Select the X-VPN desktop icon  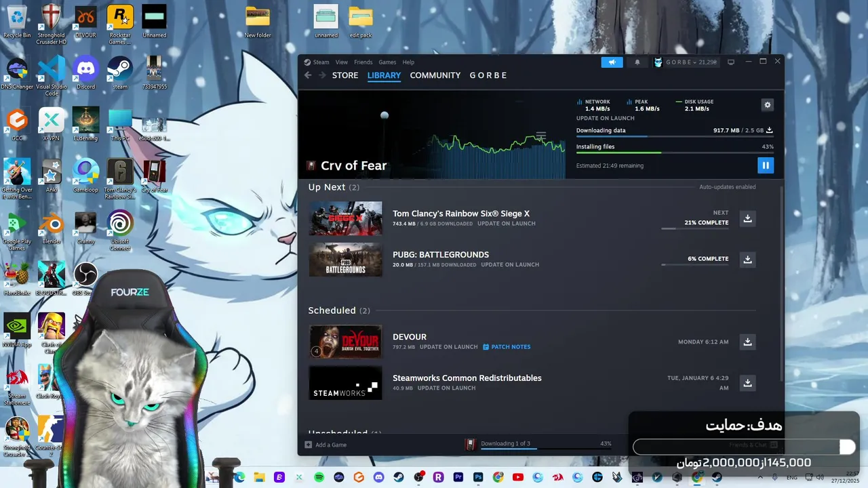(x=52, y=125)
